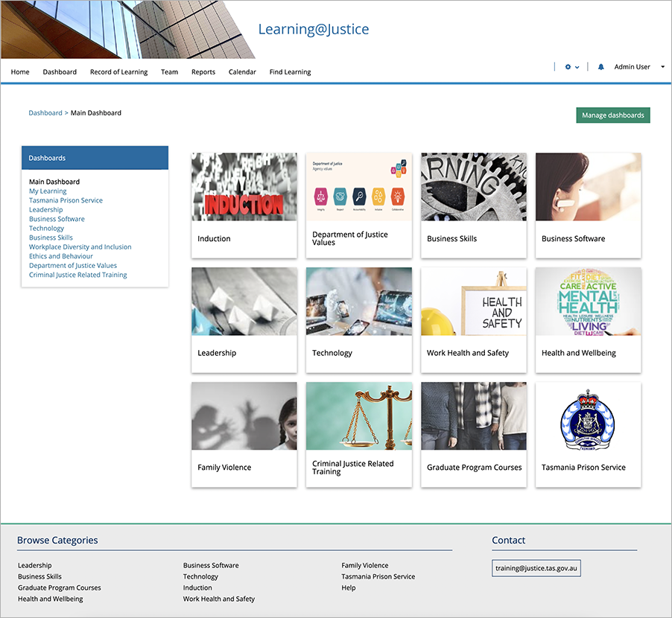Click the Dashboard breadcrumb link
Viewport: 672px width, 618px height.
(45, 113)
